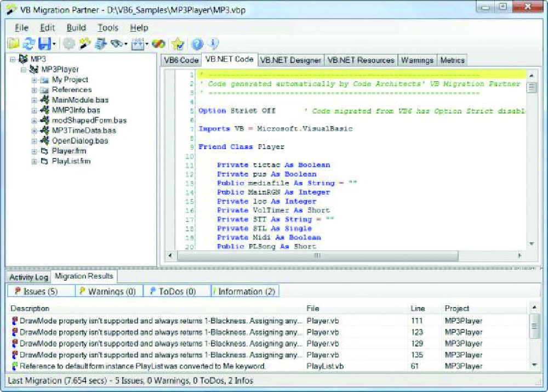Switch to the Activity Log tab
This screenshot has width=548, height=392.
(x=28, y=277)
